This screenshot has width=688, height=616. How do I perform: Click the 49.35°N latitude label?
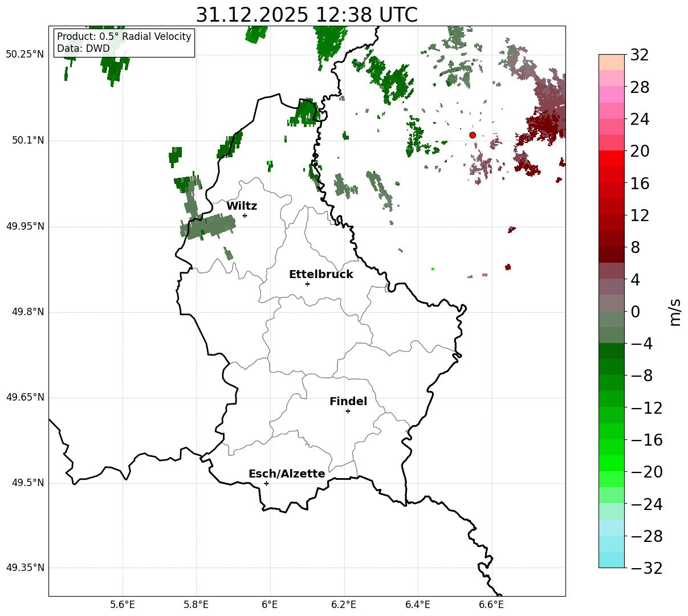(x=25, y=568)
